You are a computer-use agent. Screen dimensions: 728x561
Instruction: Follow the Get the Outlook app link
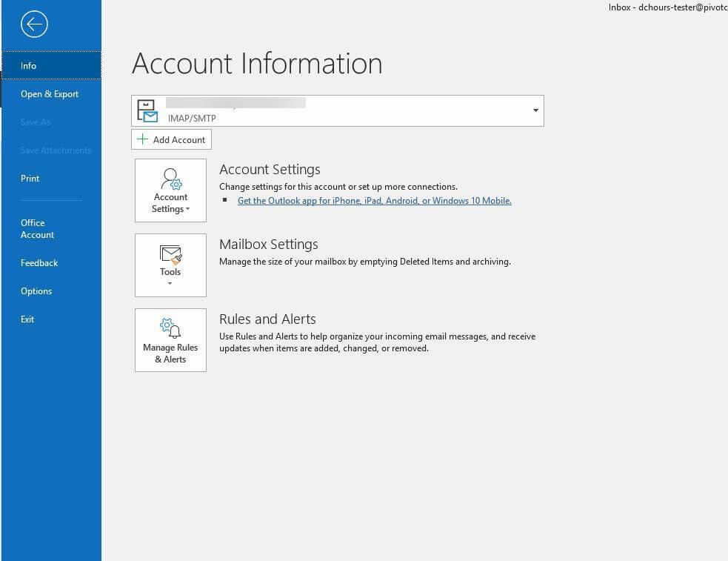pyautogui.click(x=374, y=201)
